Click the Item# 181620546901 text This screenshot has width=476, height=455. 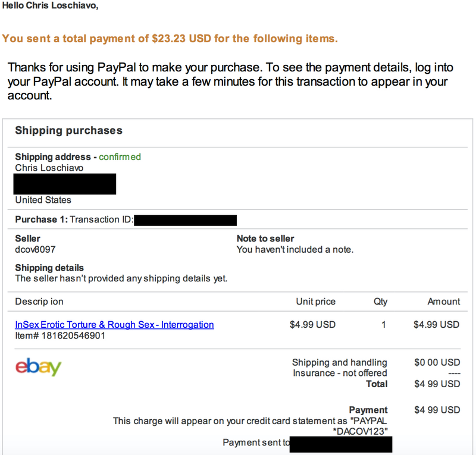coord(60,335)
